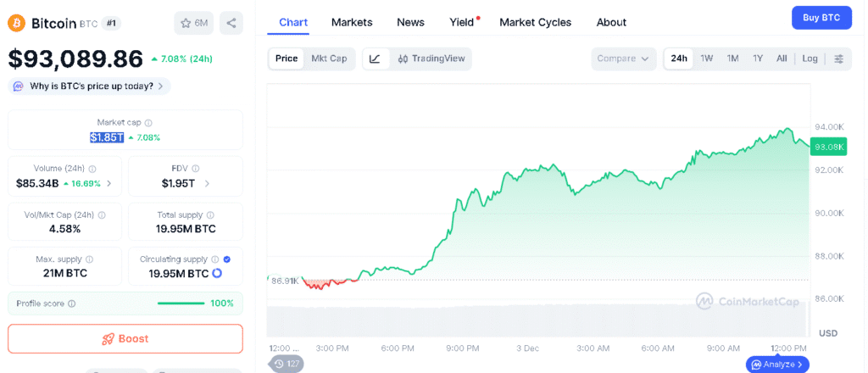Open the News tab

411,23
